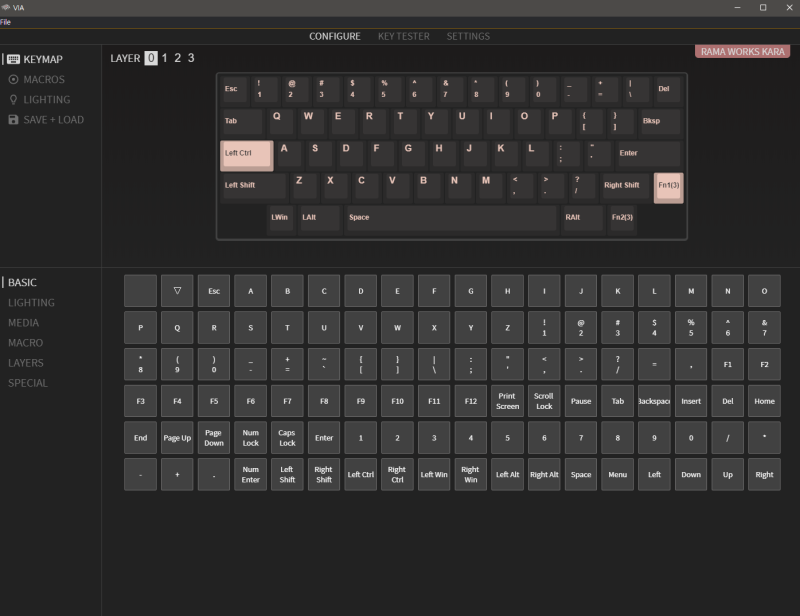Open the SETTINGS tab
Image resolution: width=800 pixels, height=616 pixels.
pos(468,35)
